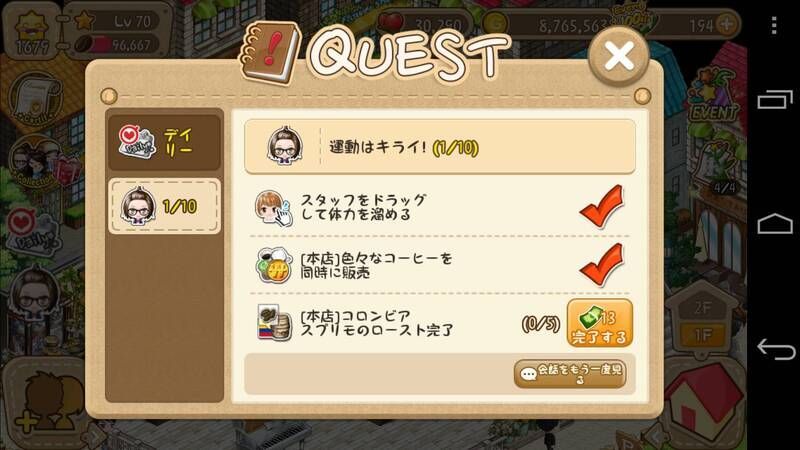Tap the plus button next to 194
Viewport: 800px width, 450px height.
pos(727,23)
